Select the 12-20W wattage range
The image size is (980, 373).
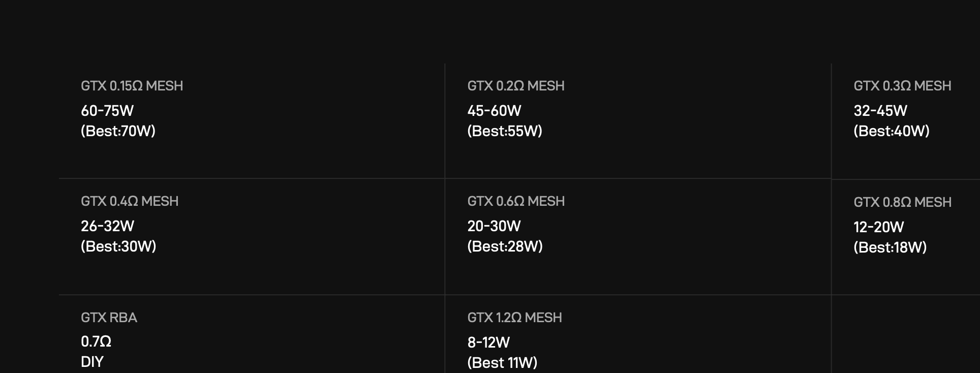[x=879, y=227]
